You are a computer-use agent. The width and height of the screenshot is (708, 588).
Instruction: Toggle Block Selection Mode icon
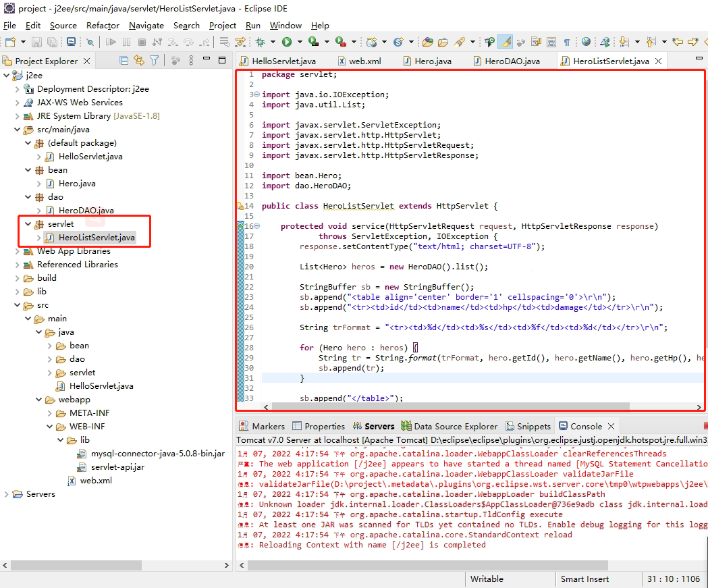coord(551,42)
